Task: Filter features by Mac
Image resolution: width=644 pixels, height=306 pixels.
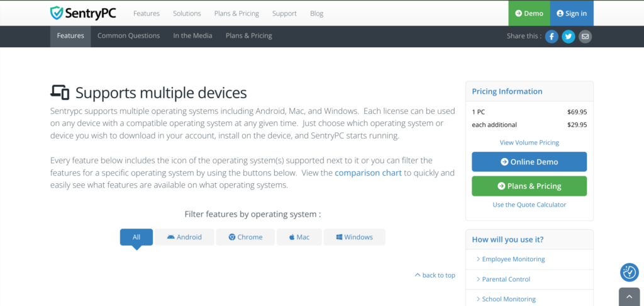Action: [x=299, y=237]
